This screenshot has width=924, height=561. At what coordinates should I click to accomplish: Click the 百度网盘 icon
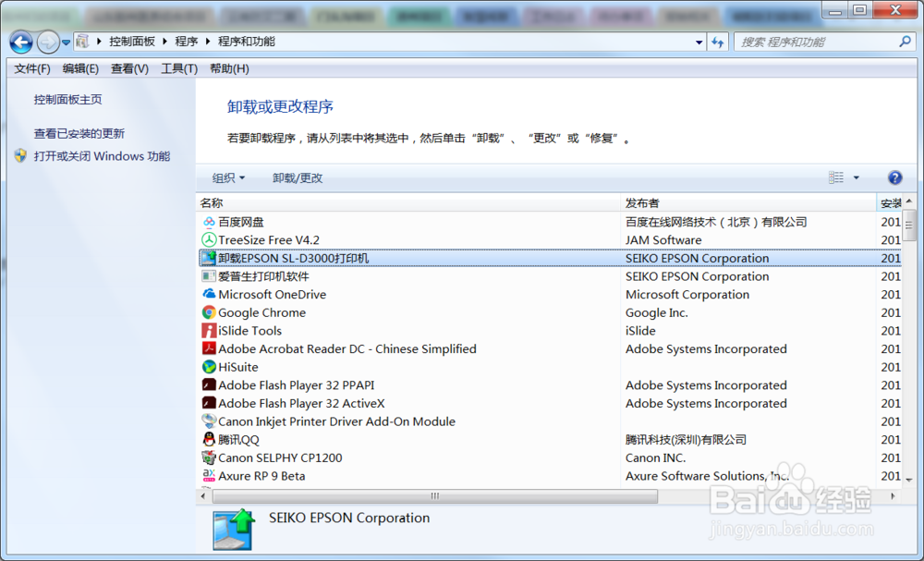(x=209, y=222)
